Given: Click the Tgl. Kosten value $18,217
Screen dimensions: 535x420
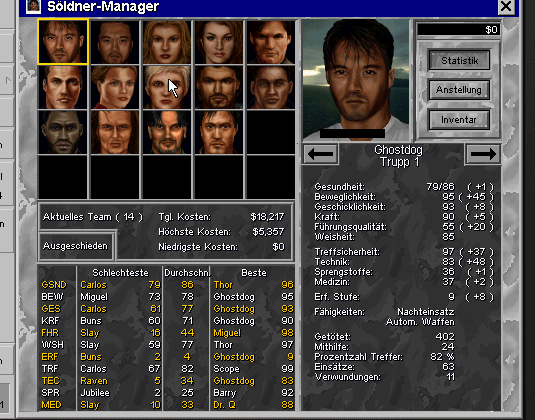Looking at the screenshot, I should [267, 217].
